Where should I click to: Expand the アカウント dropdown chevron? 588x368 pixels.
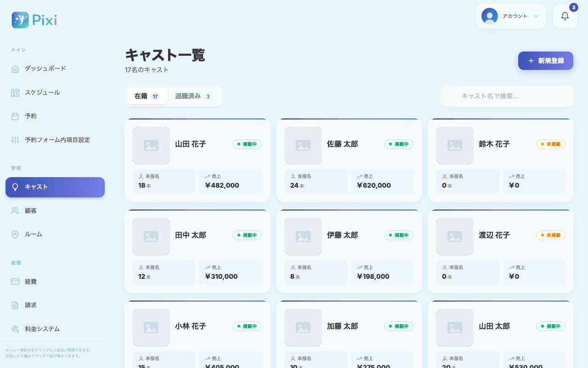[536, 16]
